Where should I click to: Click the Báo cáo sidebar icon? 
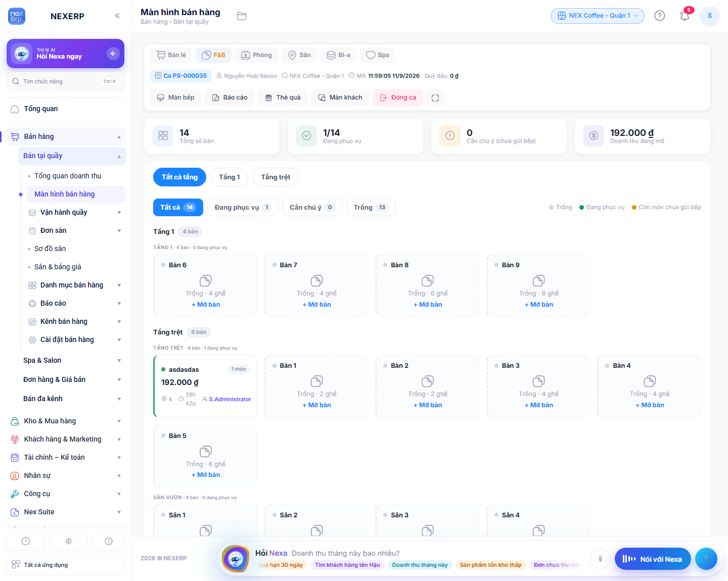(32, 304)
